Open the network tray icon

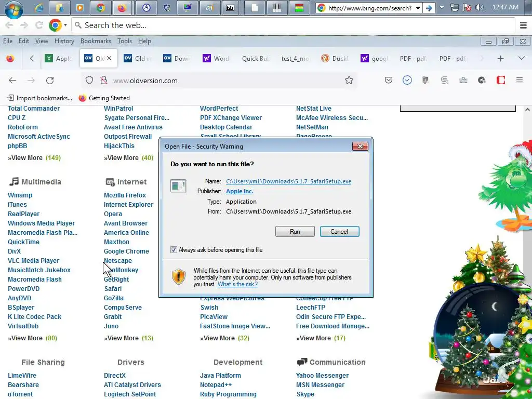pyautogui.click(x=455, y=7)
